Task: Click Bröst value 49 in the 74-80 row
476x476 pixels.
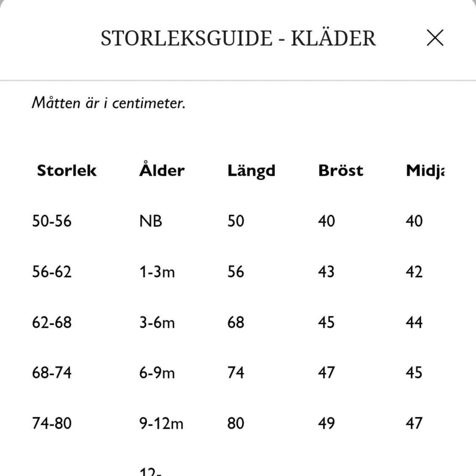Action: tap(326, 423)
